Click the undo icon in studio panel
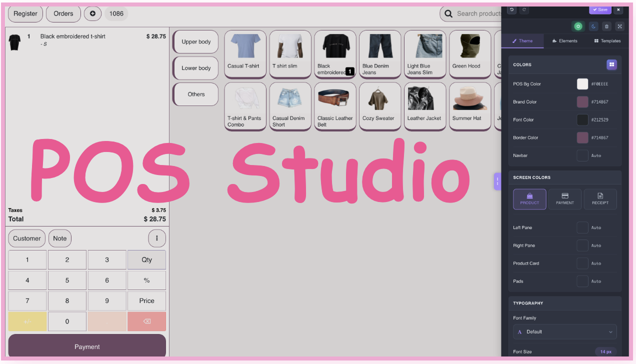This screenshot has height=364, width=636. coord(511,9)
